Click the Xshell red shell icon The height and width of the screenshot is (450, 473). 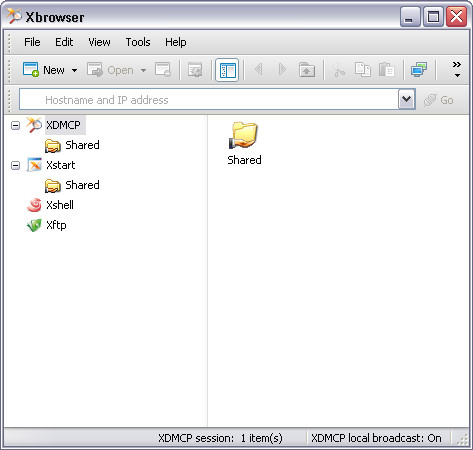pyautogui.click(x=34, y=205)
